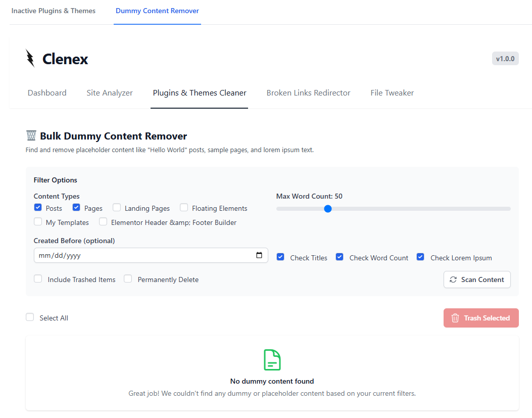
Task: Disable the Check Lorem Ipsum checkbox
Action: [x=420, y=257]
